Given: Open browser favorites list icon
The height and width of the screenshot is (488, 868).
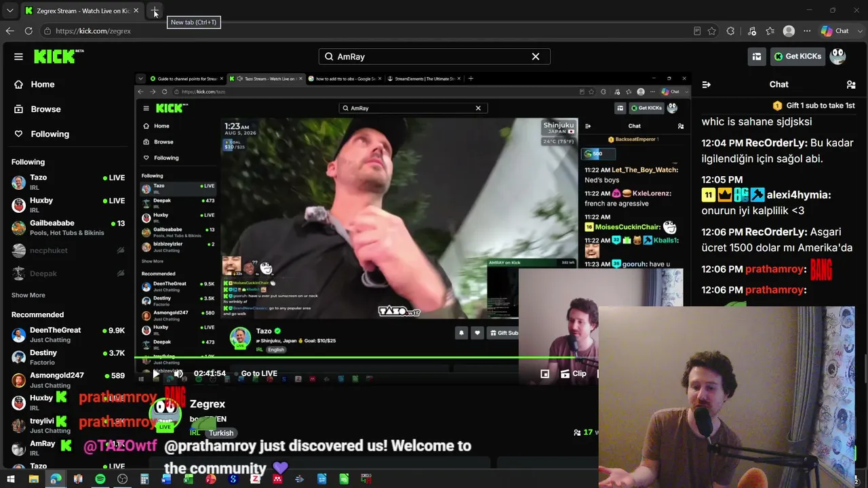Looking at the screenshot, I should (770, 31).
